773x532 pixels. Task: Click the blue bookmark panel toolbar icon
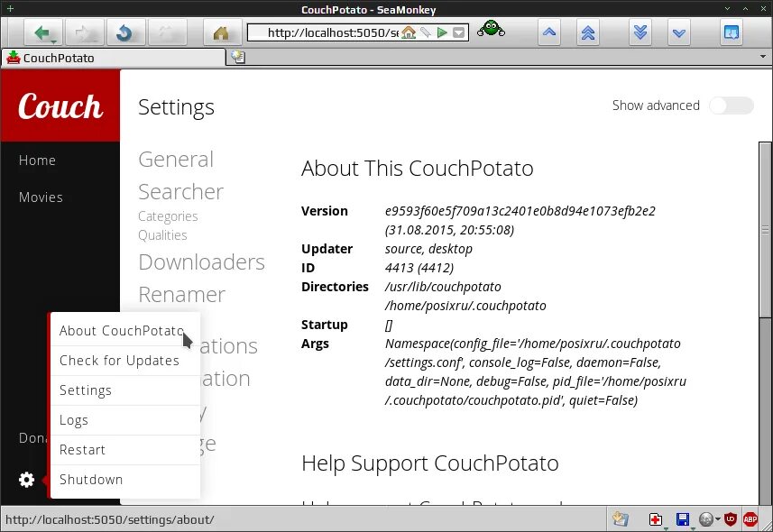coord(732,32)
